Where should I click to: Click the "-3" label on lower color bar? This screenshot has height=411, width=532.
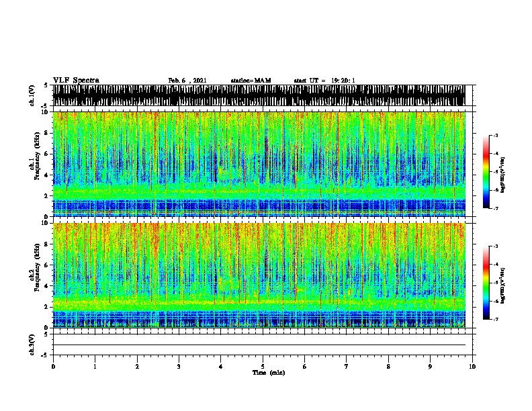pyautogui.click(x=496, y=246)
